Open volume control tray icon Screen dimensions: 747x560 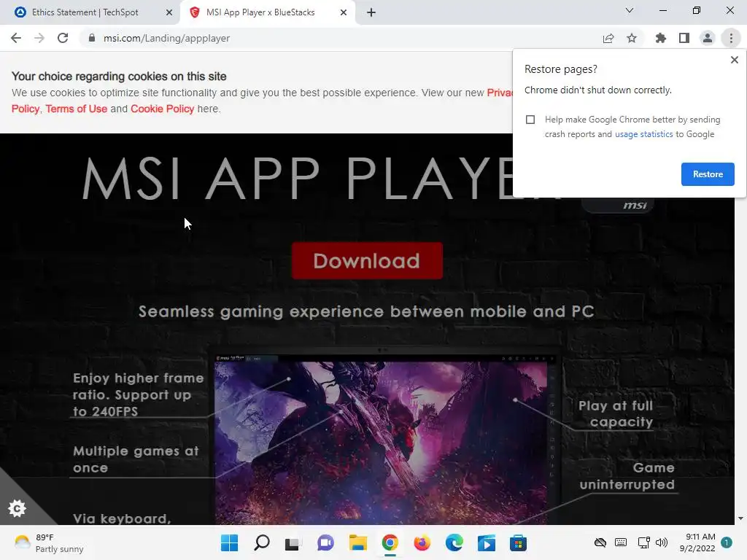662,542
